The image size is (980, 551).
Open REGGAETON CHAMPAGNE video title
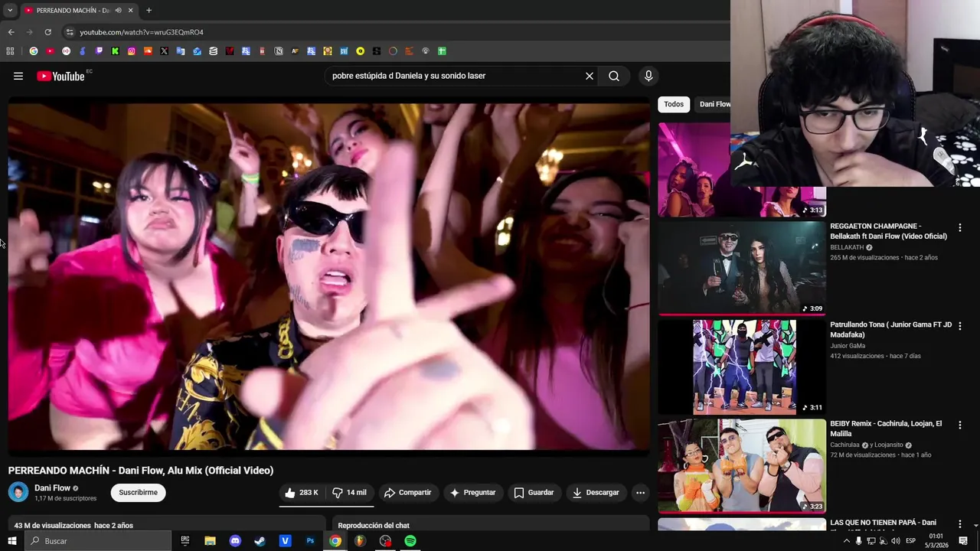[x=888, y=231]
